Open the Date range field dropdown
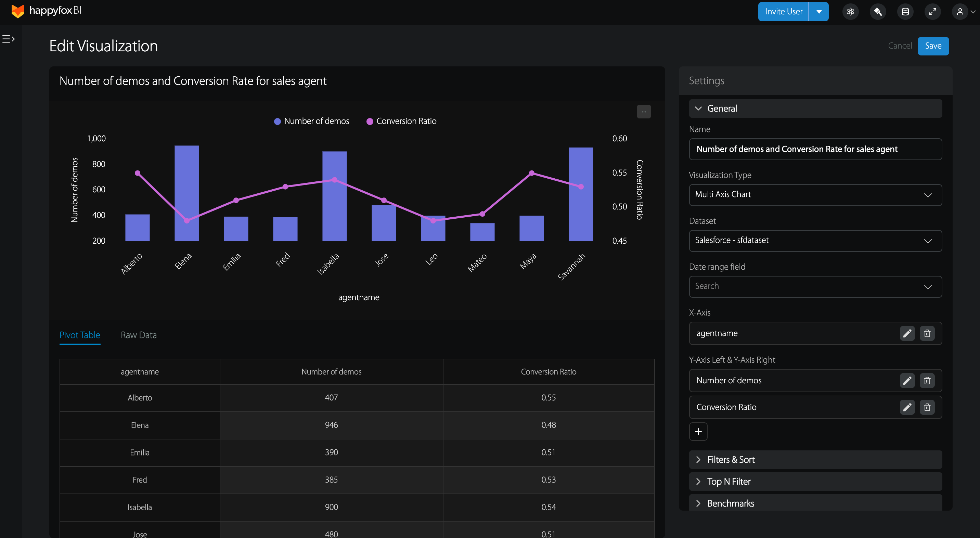980x538 pixels. pyautogui.click(x=815, y=286)
